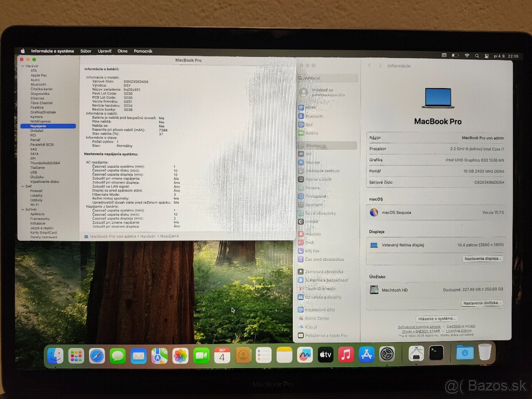Select Bluetooth in System Information sidebar
Viewport: 532px width, 399px height.
coord(39,84)
